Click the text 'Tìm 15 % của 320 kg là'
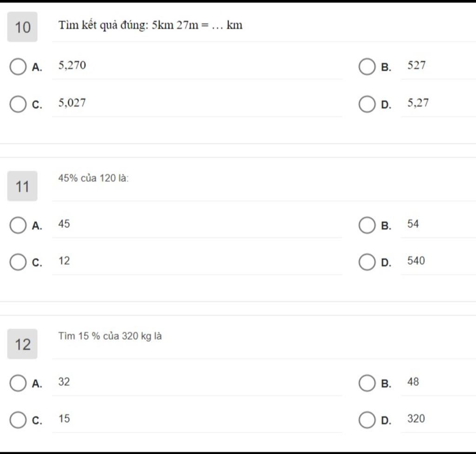Image resolution: width=476 pixels, height=454 pixels. (x=110, y=336)
